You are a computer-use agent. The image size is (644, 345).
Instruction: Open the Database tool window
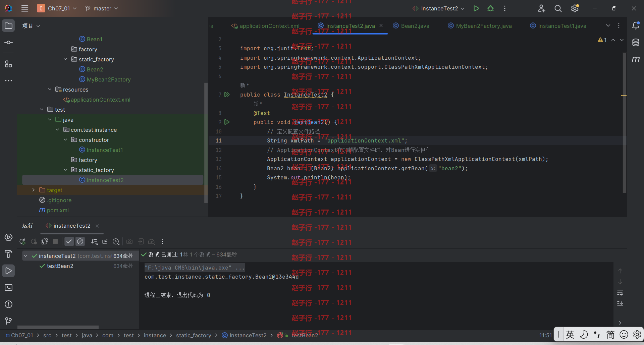pyautogui.click(x=636, y=43)
